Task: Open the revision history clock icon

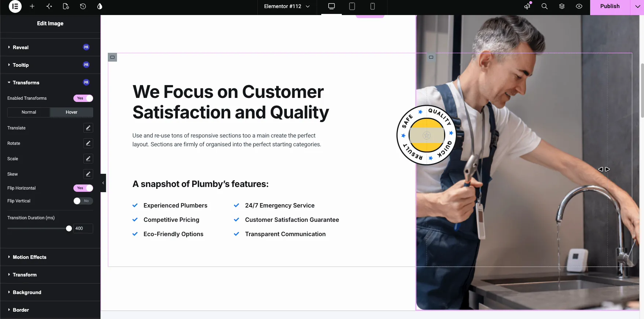Action: 83,6
